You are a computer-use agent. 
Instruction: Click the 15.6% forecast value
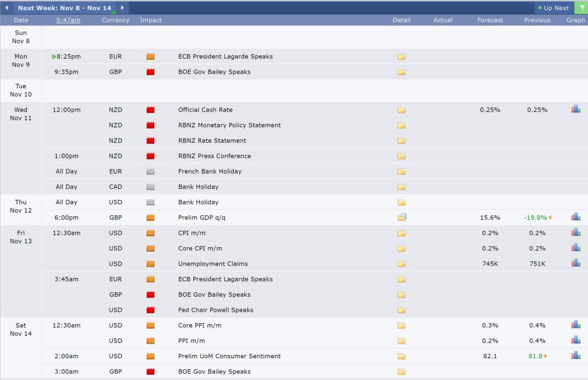pos(490,218)
